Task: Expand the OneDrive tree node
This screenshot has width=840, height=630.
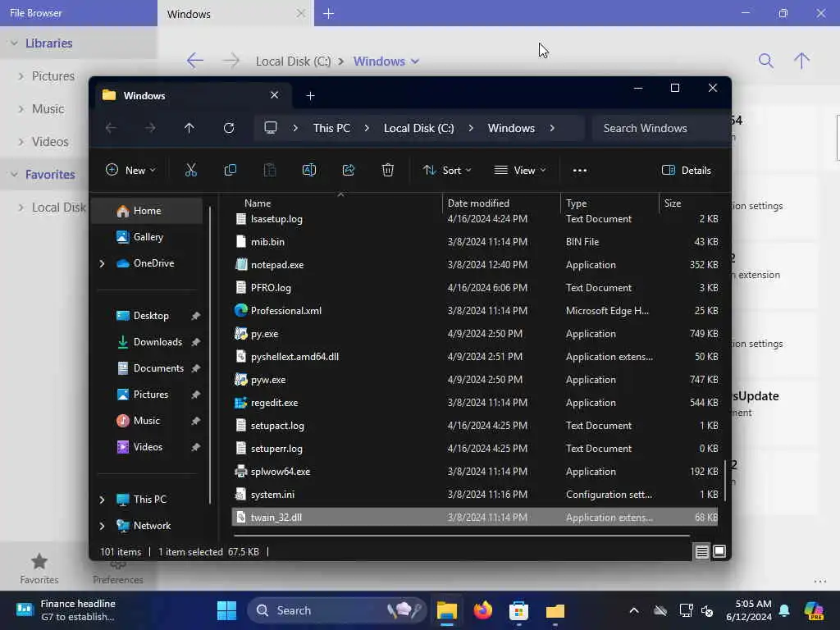Action: tap(102, 263)
